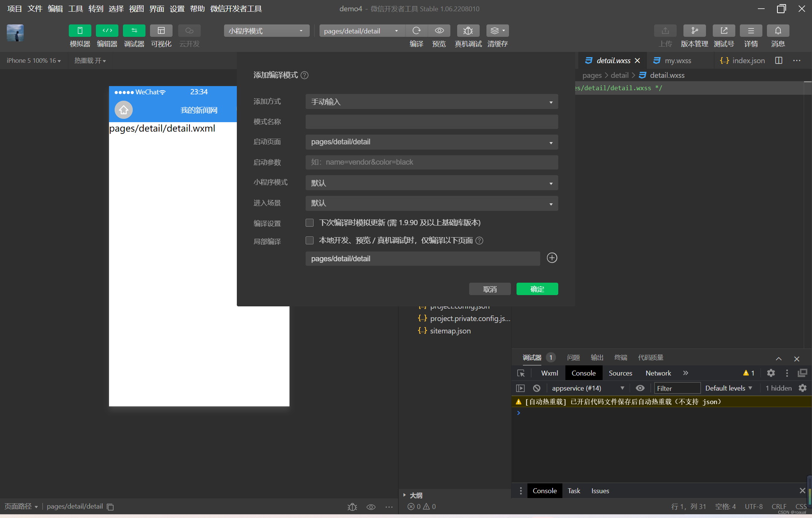The image size is (812, 518).
Task: Click the compile (编译) refresh icon
Action: (416, 31)
